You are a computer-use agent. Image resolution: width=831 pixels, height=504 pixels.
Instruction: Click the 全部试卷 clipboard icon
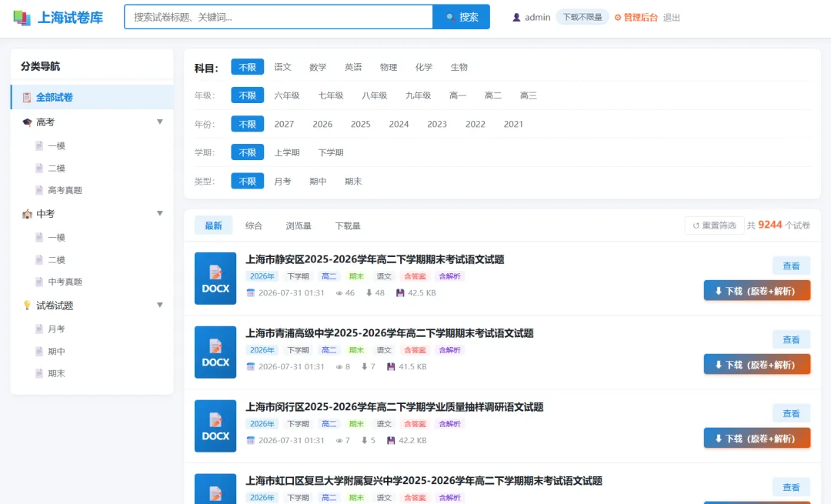click(x=26, y=98)
